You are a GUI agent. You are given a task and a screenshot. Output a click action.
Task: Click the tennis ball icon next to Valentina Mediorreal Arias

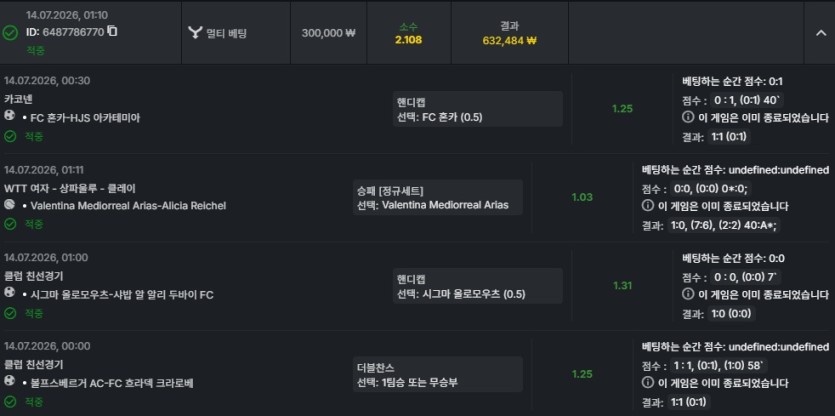(x=9, y=205)
